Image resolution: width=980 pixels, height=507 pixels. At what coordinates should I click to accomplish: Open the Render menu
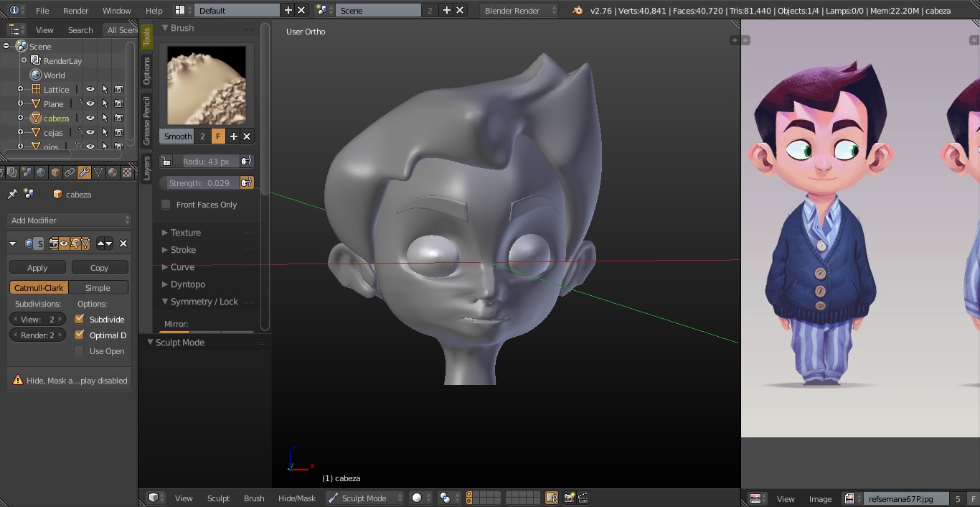tap(75, 10)
